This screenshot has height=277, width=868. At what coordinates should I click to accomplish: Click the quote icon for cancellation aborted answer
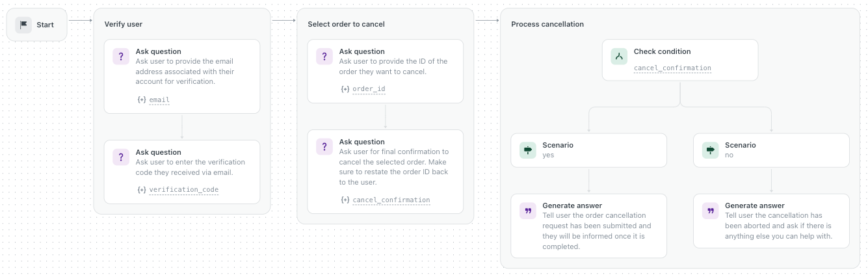tap(710, 211)
